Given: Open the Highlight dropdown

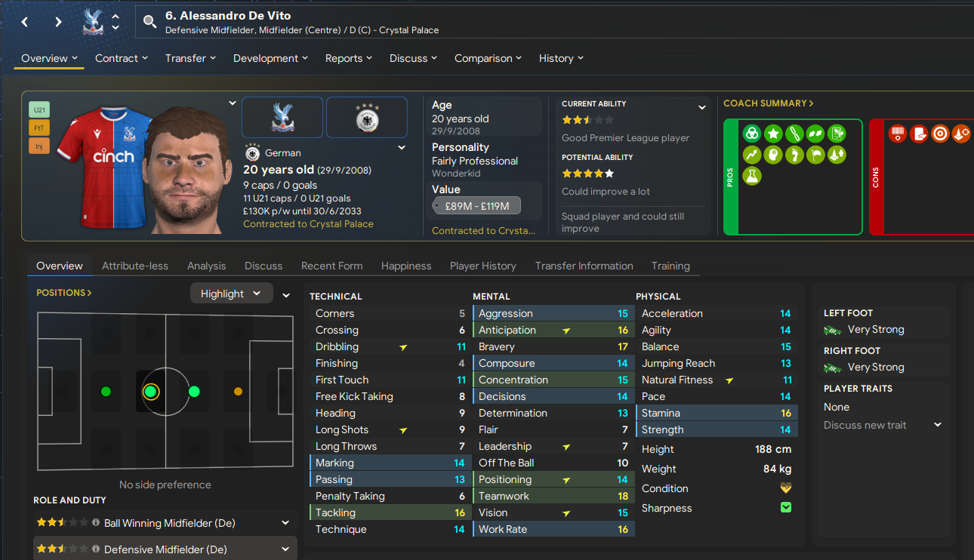Looking at the screenshot, I should 231,294.
